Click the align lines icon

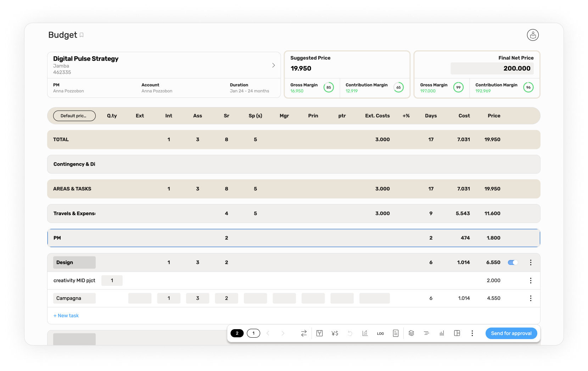[426, 333]
